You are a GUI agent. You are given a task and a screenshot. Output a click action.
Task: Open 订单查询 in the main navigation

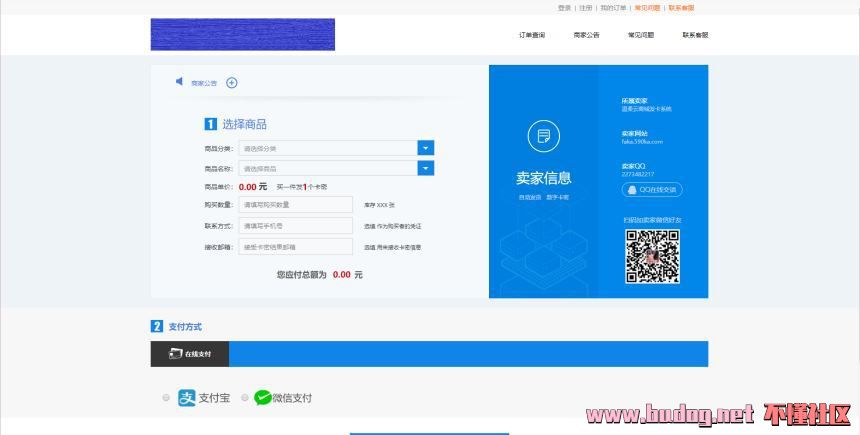532,35
